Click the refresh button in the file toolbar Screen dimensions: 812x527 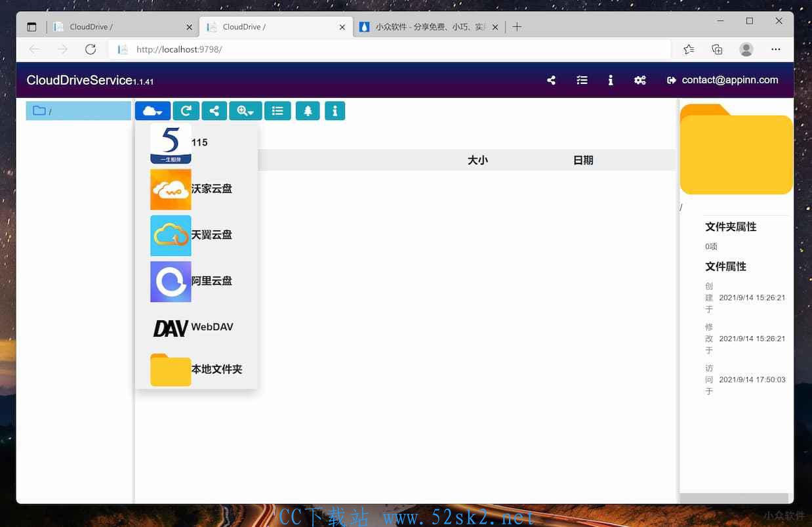pos(186,111)
